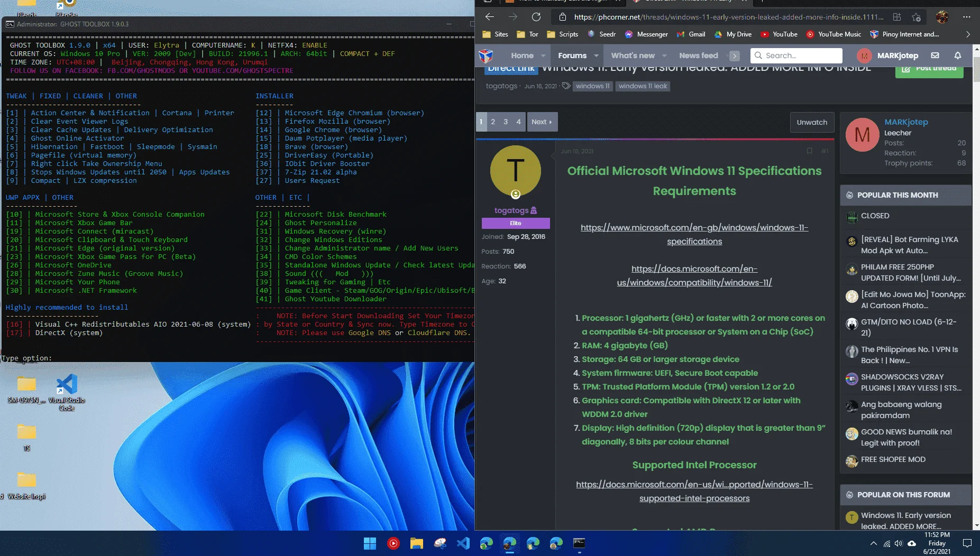Open the Seedr bookmark
The width and height of the screenshot is (980, 556).
[x=601, y=34]
